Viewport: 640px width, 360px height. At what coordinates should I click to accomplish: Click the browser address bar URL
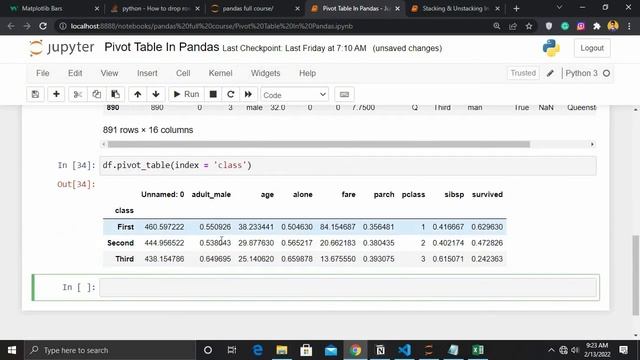211,26
